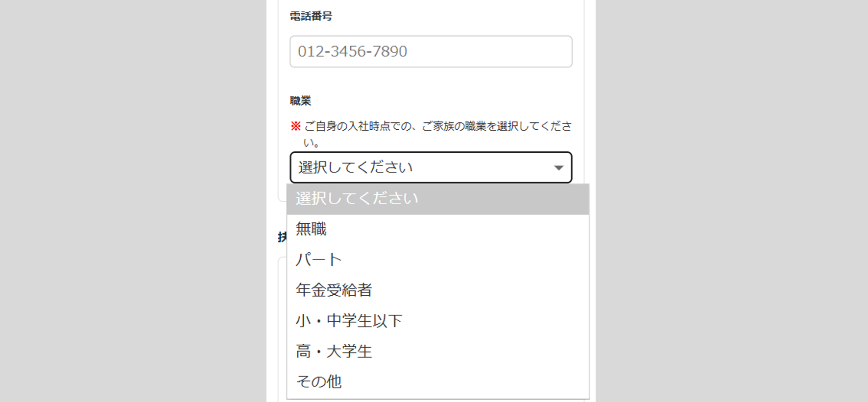The image size is (868, 402).
Task: Click the second line of the note ending in い。
Action: [312, 143]
